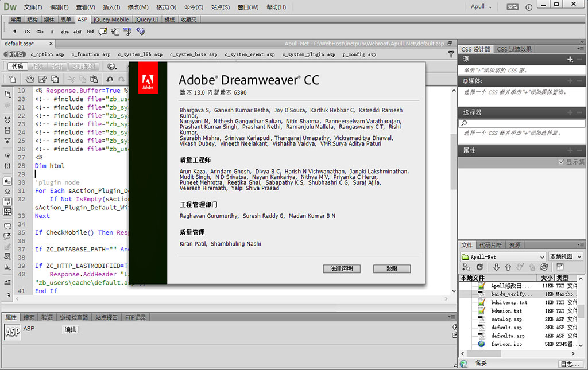This screenshot has width=588, height=370.
Task: Show more coding toolbar tools chevron
Action: (8, 295)
